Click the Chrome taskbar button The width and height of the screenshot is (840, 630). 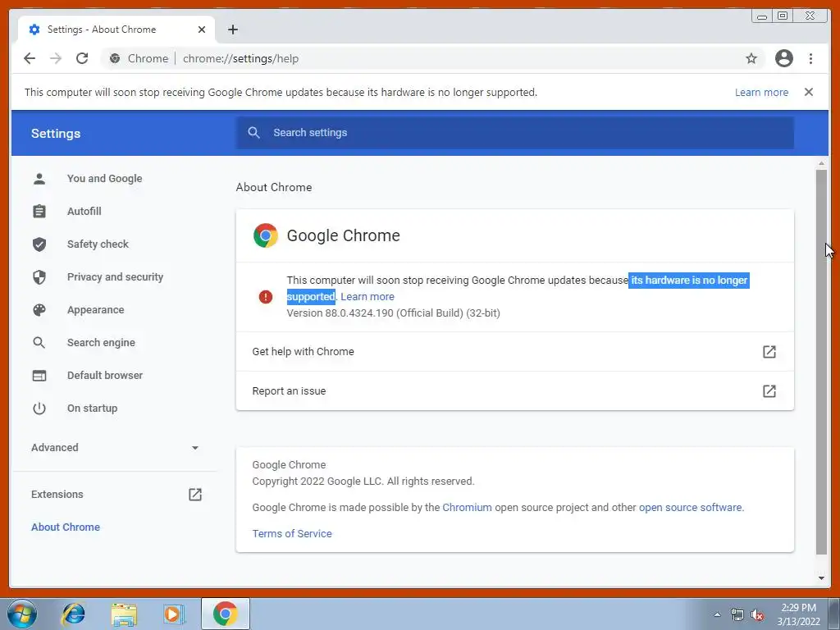point(225,614)
